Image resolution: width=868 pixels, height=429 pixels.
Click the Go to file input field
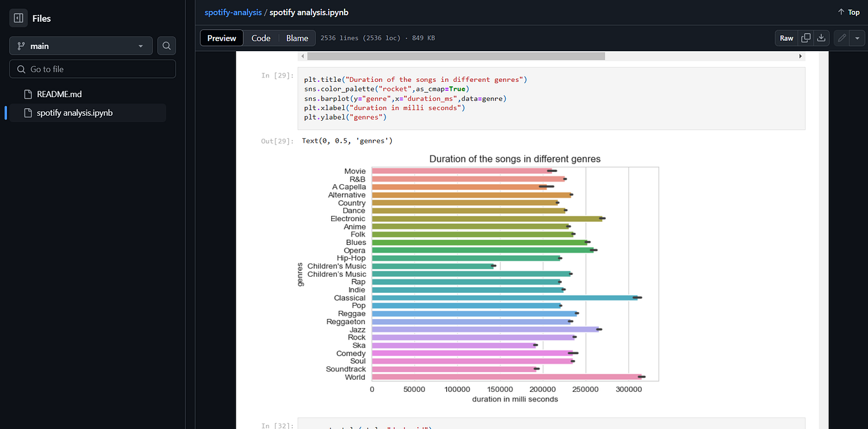click(x=92, y=68)
